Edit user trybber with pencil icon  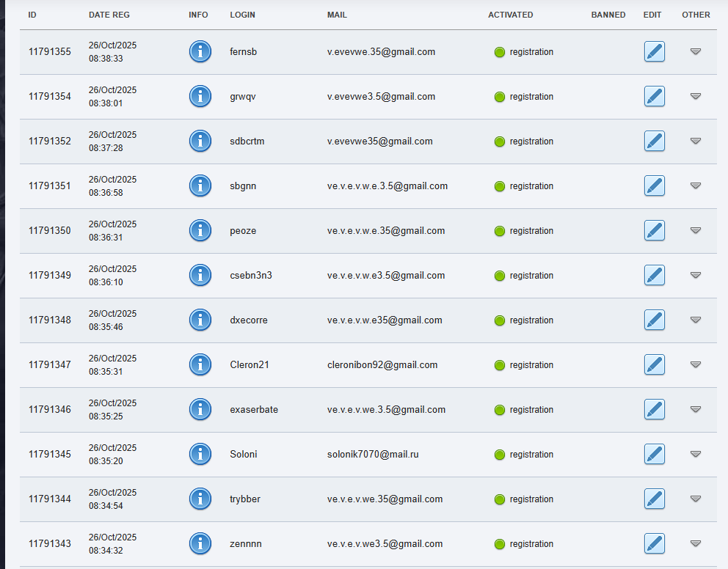coord(654,499)
